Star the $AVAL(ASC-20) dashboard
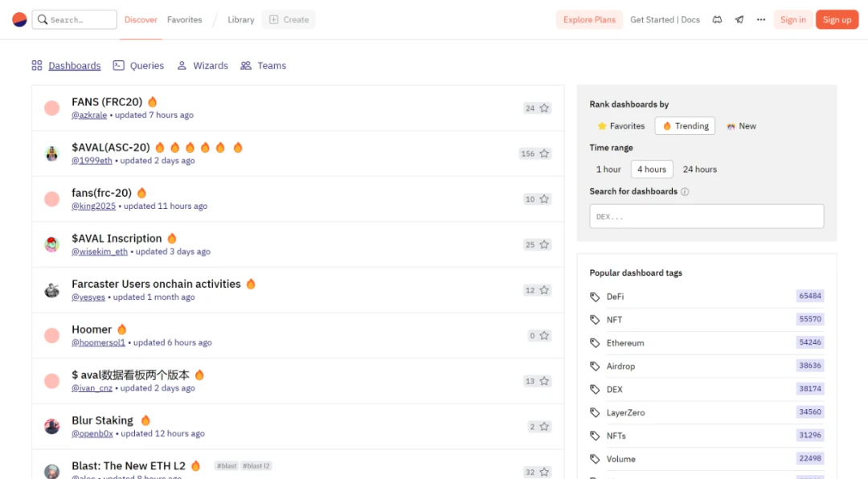The image size is (868, 479). click(544, 154)
